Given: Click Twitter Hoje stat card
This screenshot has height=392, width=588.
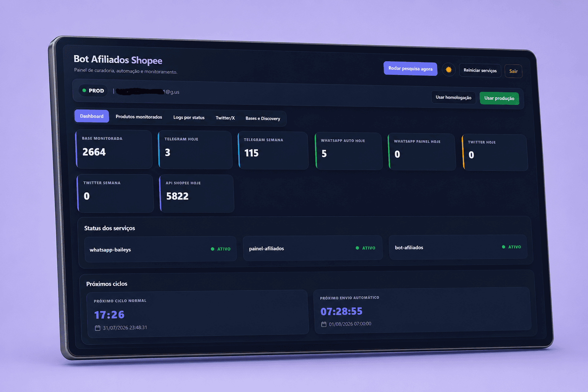Looking at the screenshot, I should click(x=495, y=152).
